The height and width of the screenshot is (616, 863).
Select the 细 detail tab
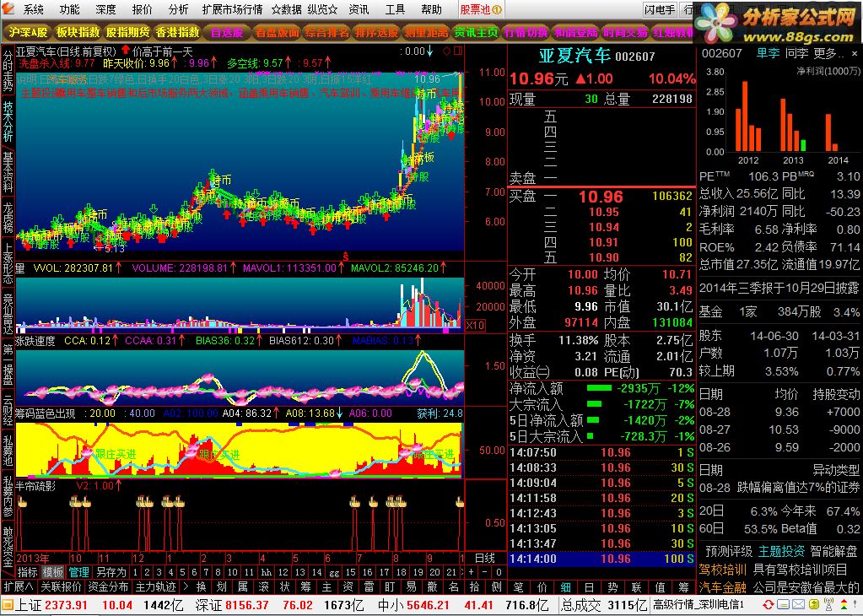point(566,586)
